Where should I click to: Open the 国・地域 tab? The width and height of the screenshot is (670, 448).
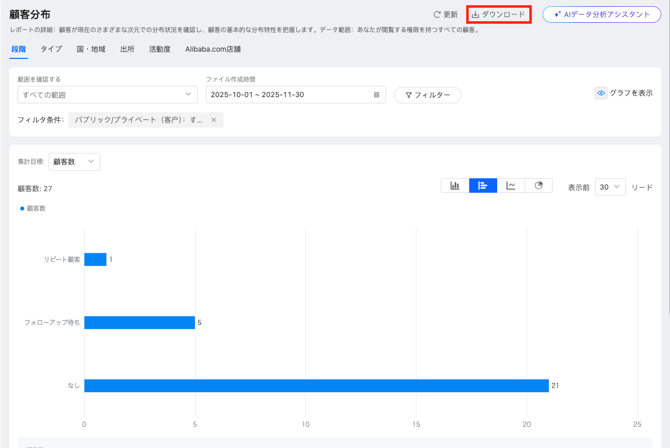[91, 49]
